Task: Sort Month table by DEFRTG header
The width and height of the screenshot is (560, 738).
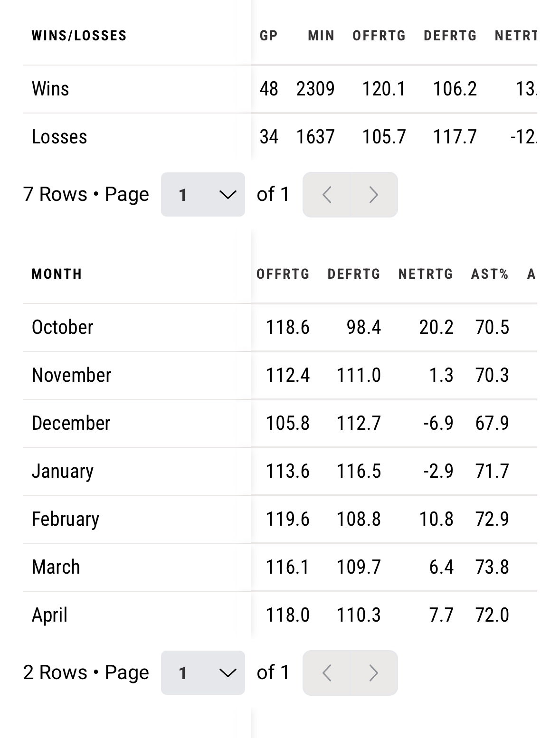Action: point(354,274)
